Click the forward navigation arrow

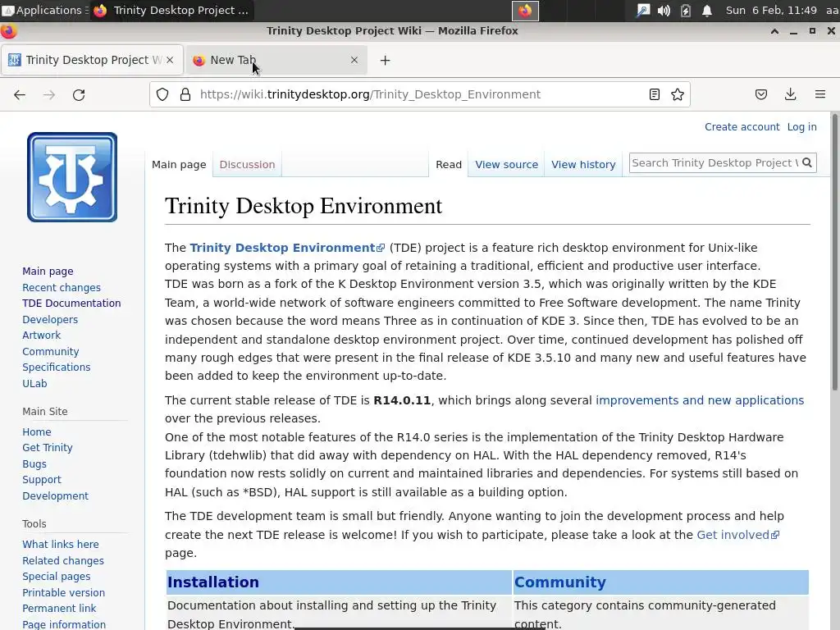pos(48,95)
